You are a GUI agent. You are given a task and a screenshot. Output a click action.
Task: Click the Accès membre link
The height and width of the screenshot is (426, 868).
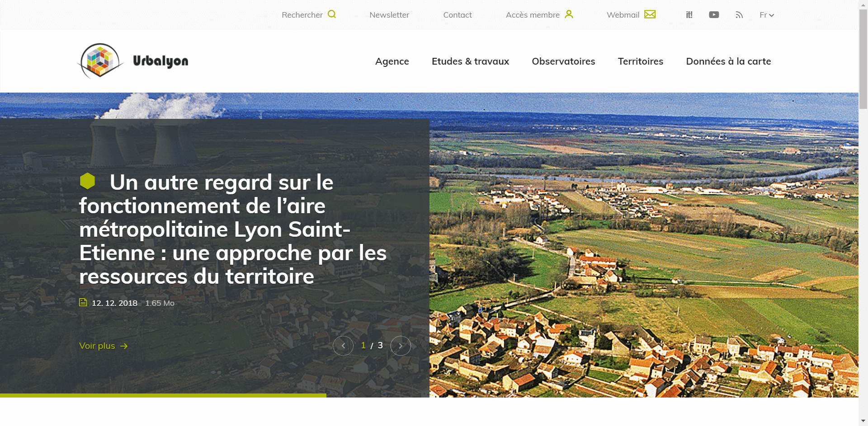pos(533,15)
